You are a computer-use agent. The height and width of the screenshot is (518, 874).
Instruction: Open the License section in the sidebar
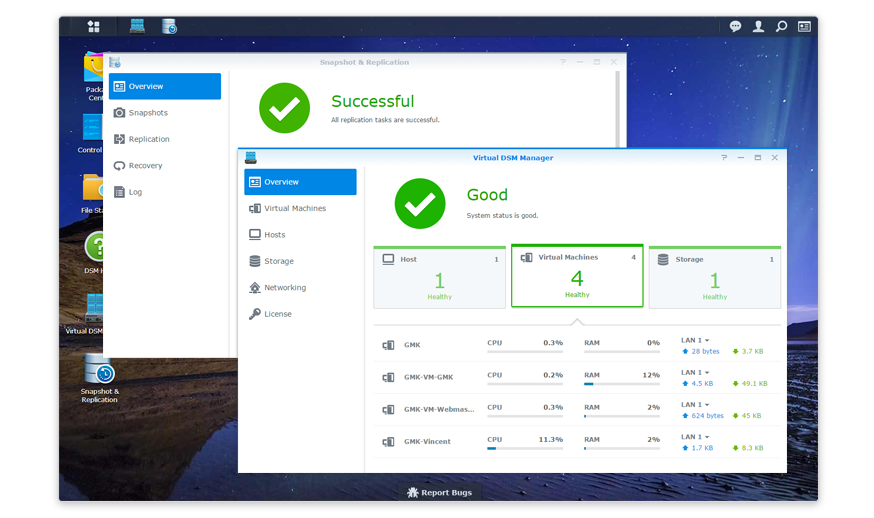click(x=277, y=314)
